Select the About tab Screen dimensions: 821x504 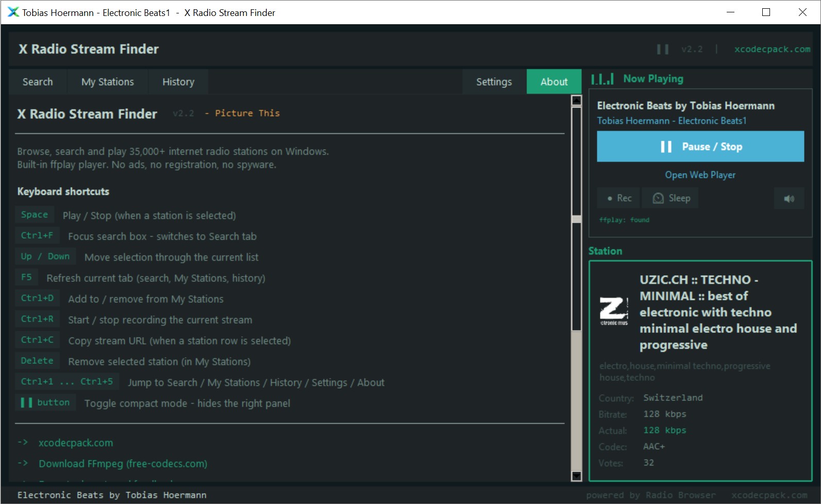(x=554, y=82)
